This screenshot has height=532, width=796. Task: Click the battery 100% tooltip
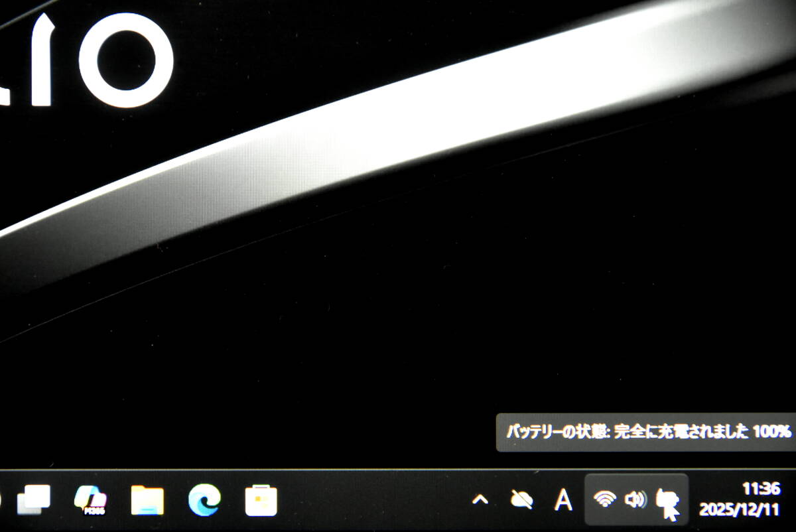649,432
